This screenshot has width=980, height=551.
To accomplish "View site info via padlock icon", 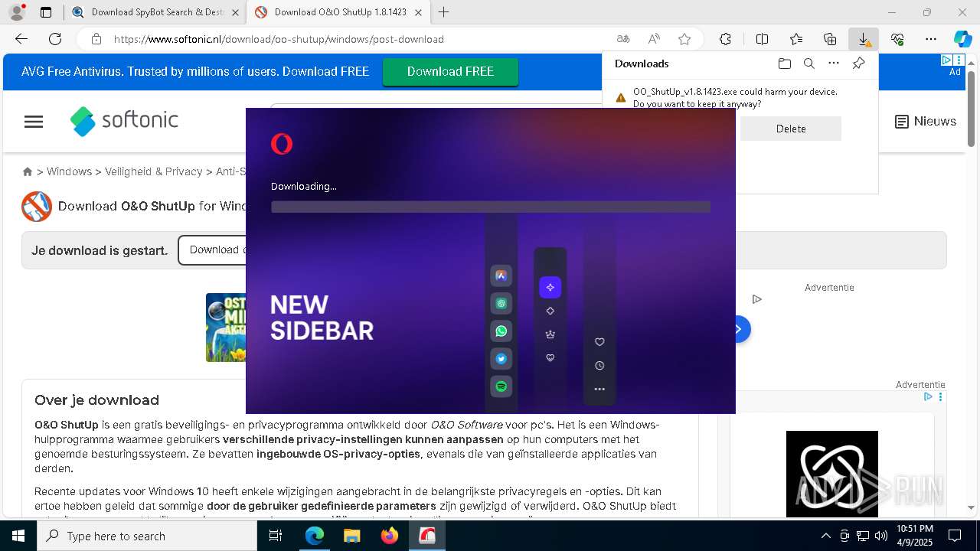I will [96, 39].
